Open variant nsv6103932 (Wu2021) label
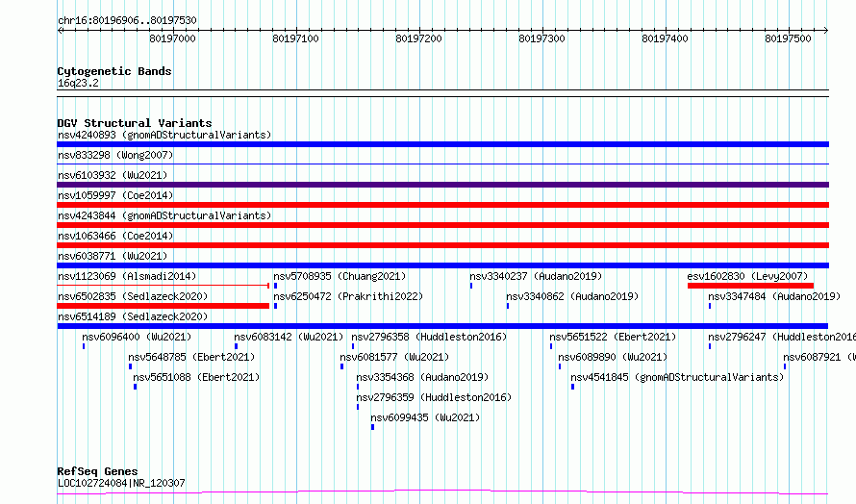 [x=113, y=175]
